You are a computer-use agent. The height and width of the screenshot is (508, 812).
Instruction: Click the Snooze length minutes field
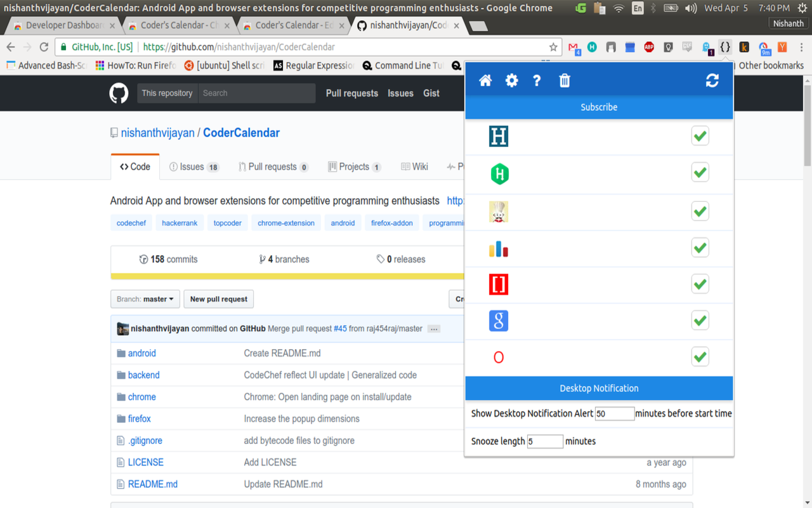pyautogui.click(x=545, y=441)
